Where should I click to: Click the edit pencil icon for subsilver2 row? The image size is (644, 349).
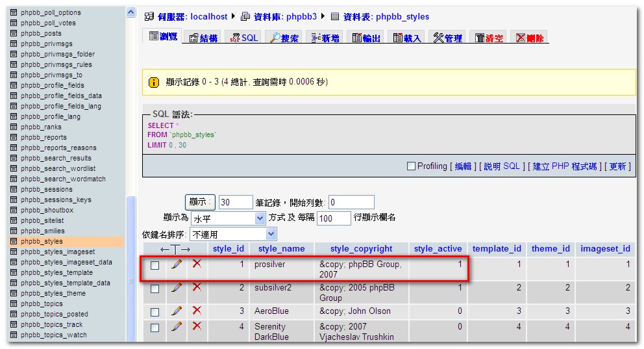pos(177,287)
